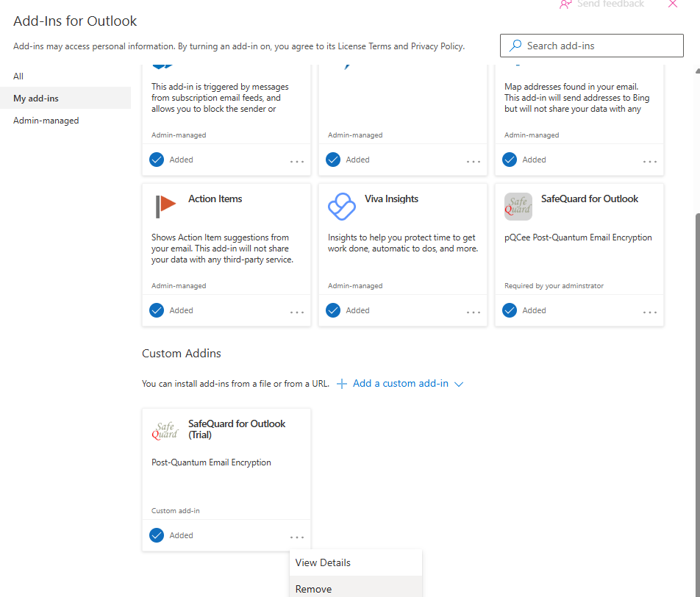Choose View Details from the context menu
This screenshot has height=597, width=700.
(356, 562)
